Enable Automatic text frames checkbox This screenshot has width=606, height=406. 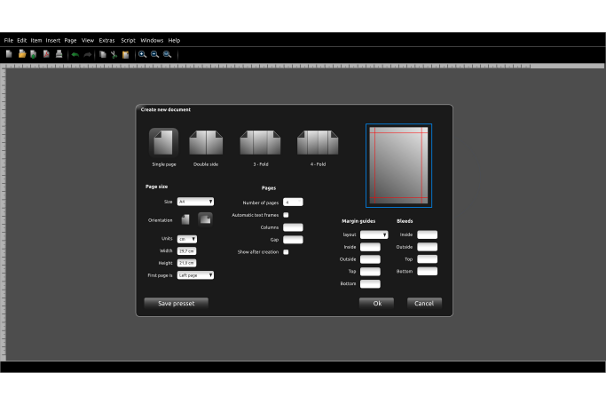pos(286,215)
